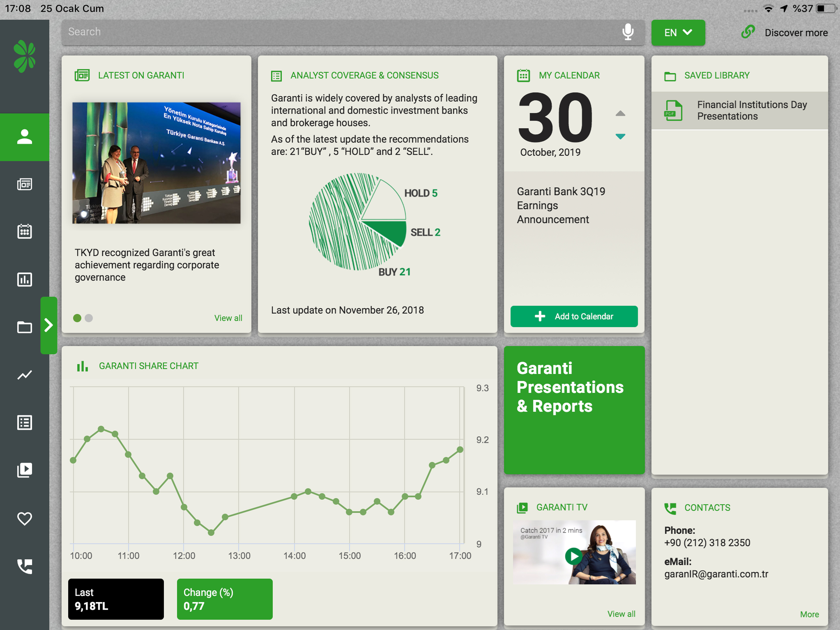
Task: Click the HOLD 5 pie chart label
Action: (421, 193)
